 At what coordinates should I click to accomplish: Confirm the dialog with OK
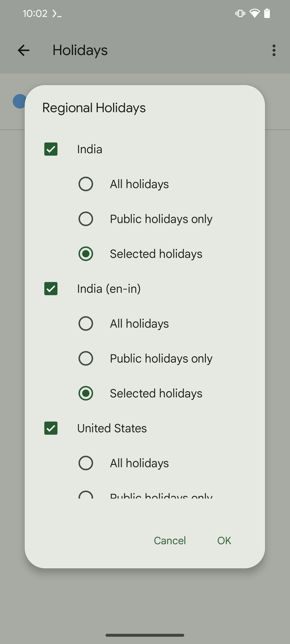coord(224,541)
